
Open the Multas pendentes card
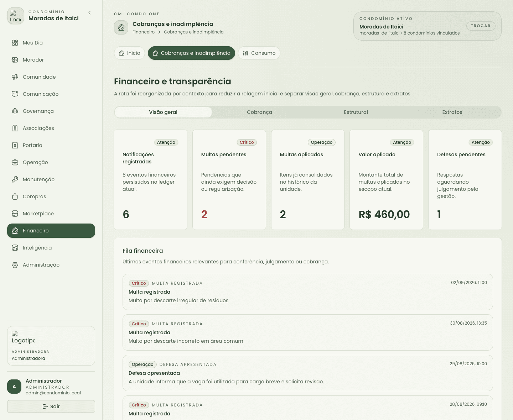pyautogui.click(x=229, y=180)
